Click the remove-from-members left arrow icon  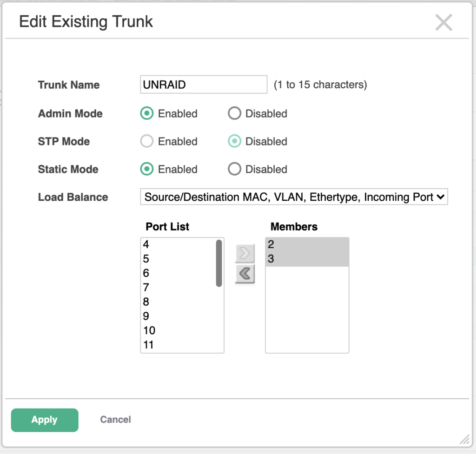pos(245,274)
